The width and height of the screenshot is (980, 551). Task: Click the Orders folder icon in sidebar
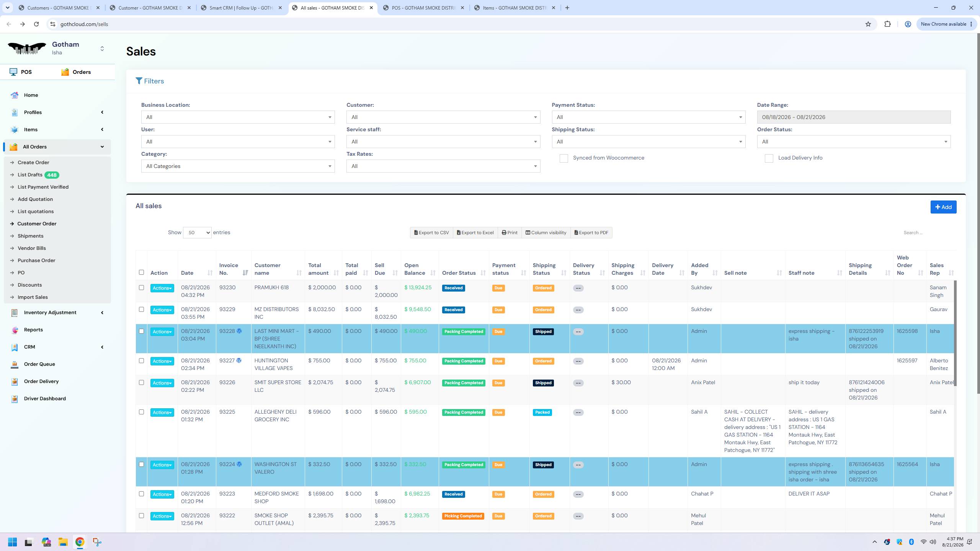click(65, 72)
